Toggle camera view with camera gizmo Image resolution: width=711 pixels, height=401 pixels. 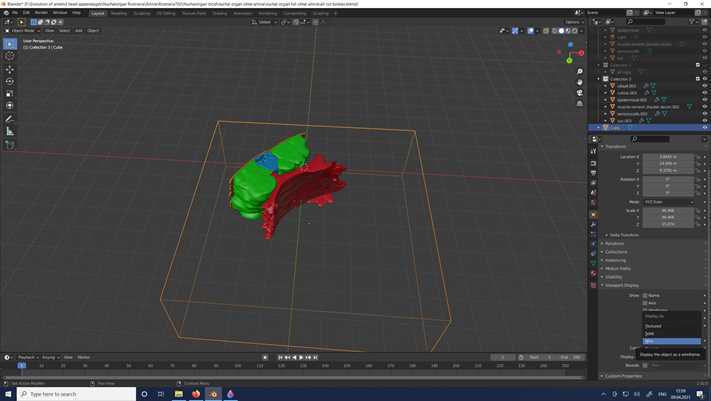[x=580, y=93]
